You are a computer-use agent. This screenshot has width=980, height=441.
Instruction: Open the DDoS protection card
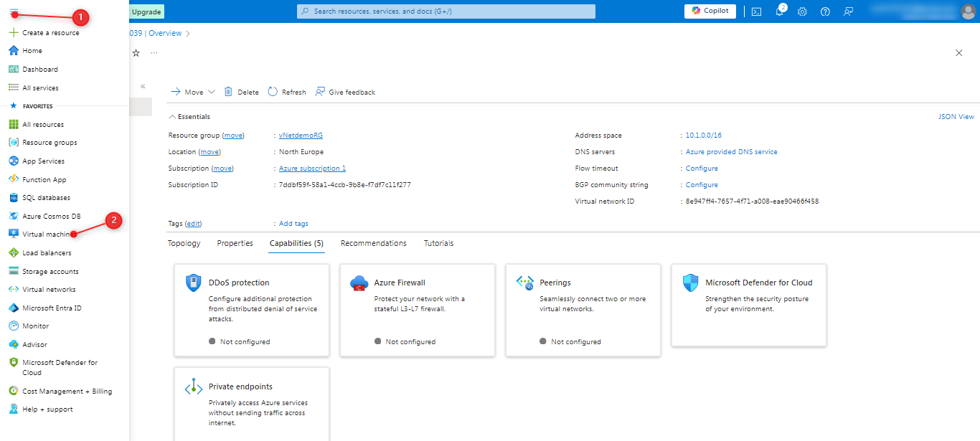coord(252,310)
